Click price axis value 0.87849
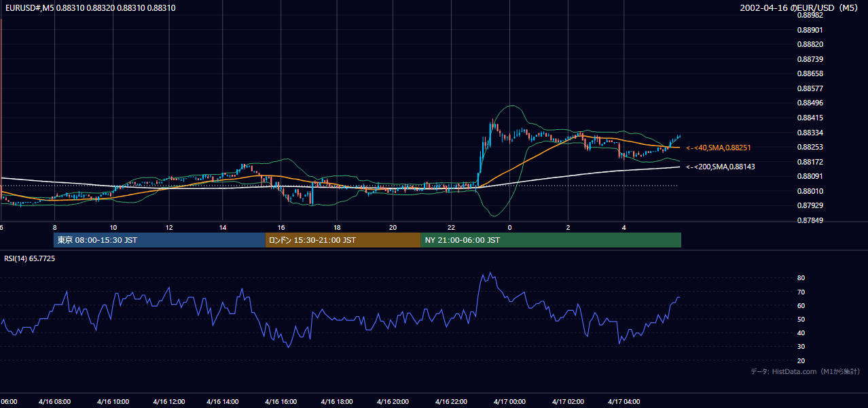 (x=809, y=220)
